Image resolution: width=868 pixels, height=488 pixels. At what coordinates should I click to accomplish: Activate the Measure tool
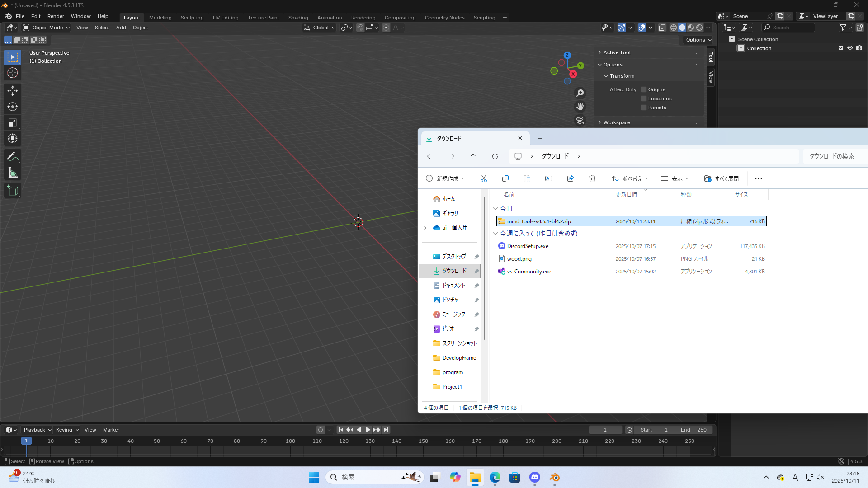click(12, 172)
